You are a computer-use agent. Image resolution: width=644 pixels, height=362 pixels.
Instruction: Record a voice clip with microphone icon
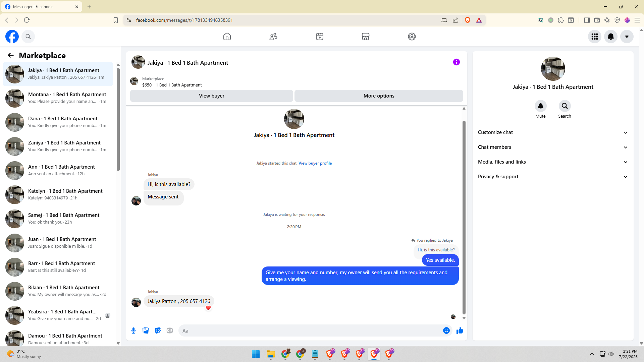(133, 330)
